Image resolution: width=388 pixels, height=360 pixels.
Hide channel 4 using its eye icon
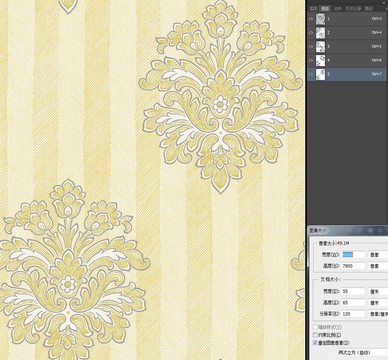[x=311, y=60]
